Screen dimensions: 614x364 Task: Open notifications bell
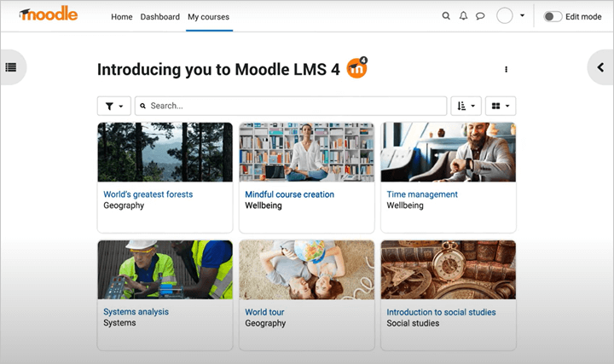coord(463,16)
